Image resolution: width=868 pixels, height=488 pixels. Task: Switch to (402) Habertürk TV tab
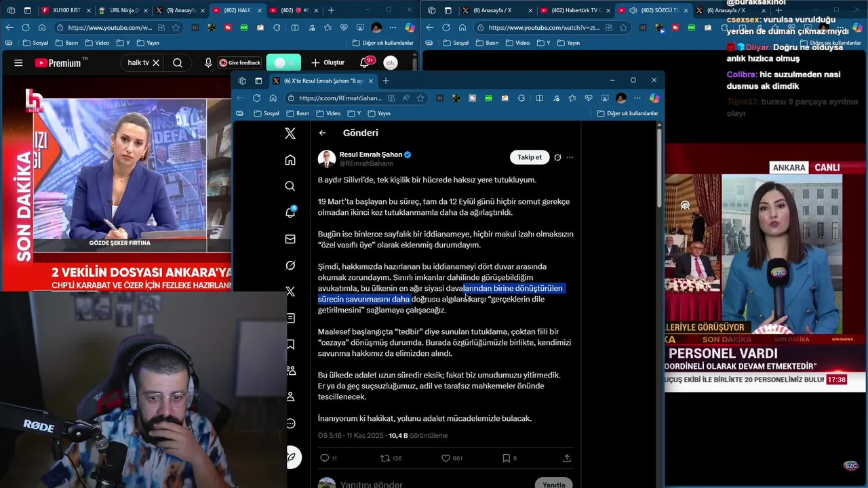[575, 10]
